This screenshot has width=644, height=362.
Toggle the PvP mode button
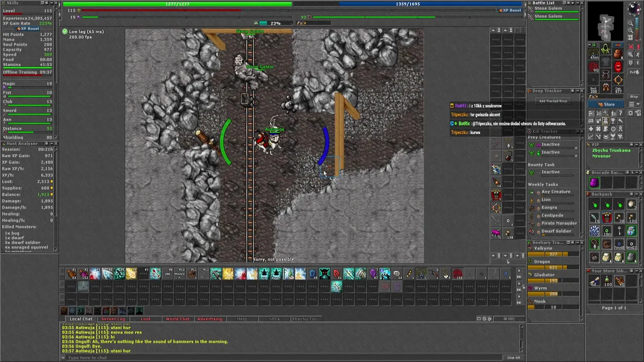coord(634,72)
